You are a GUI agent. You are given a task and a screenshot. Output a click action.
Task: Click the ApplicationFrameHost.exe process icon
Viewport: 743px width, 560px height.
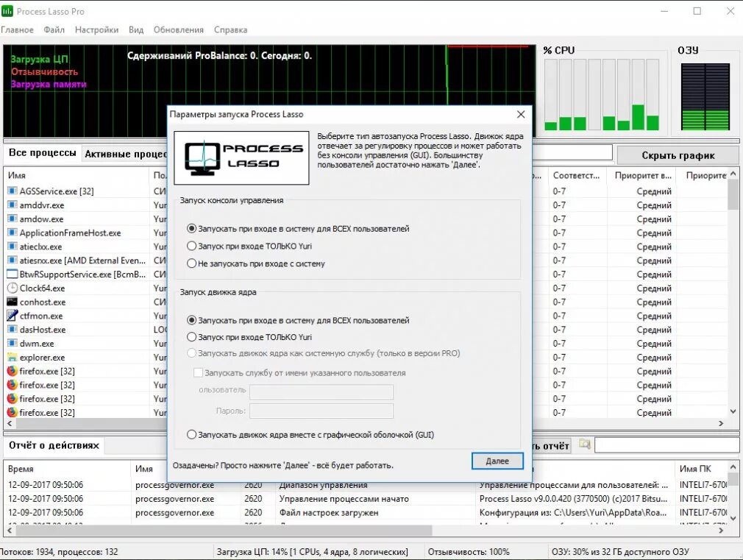[x=12, y=233]
